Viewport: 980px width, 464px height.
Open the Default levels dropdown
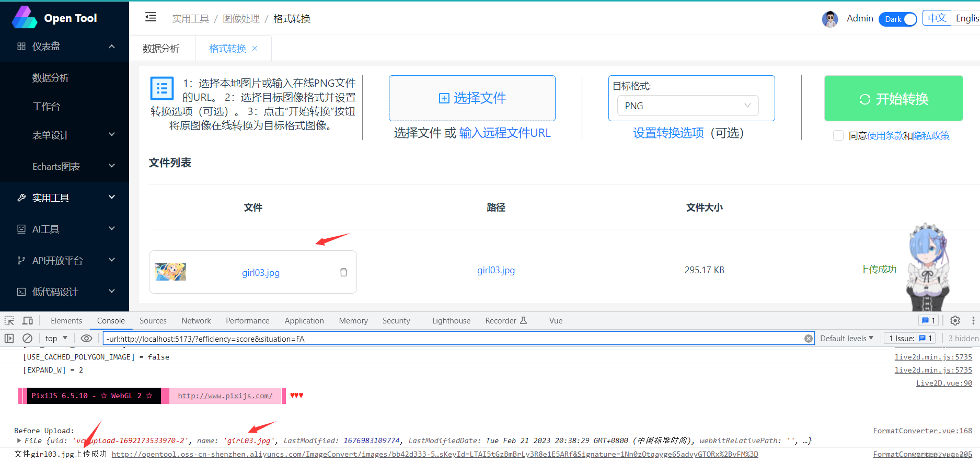point(847,338)
